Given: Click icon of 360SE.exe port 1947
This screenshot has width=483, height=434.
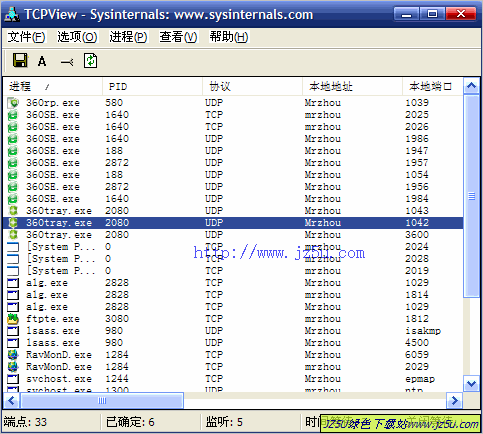Looking at the screenshot, I should 13,151.
